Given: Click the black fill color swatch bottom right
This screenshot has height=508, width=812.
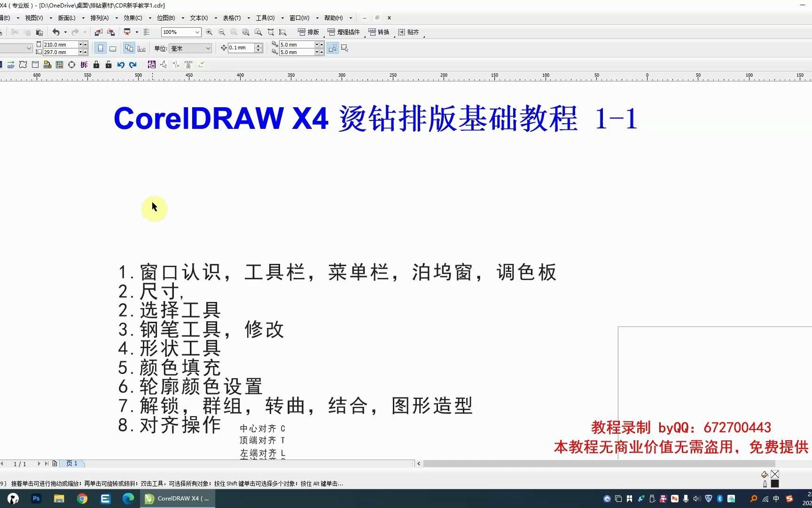Looking at the screenshot, I should coord(775,484).
